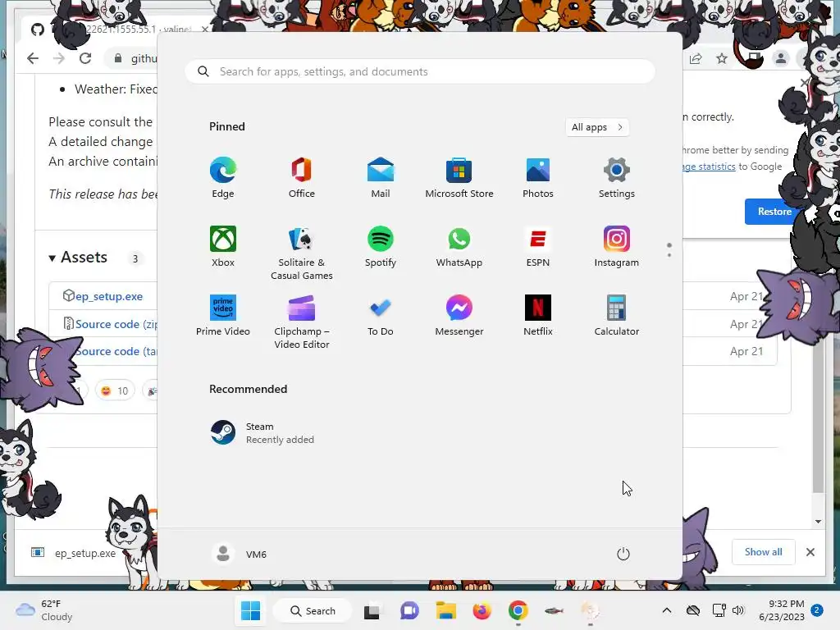
Task: Open Instagram from Start menu
Action: (617, 246)
